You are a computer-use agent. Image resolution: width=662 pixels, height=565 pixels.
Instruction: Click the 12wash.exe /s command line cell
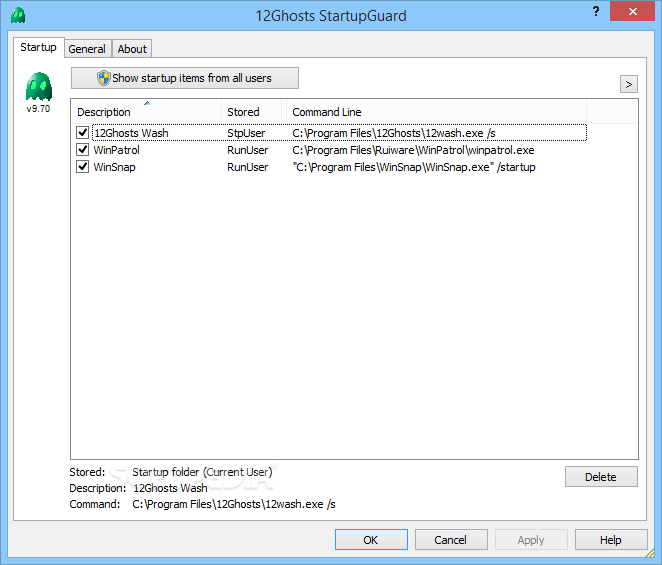click(393, 133)
